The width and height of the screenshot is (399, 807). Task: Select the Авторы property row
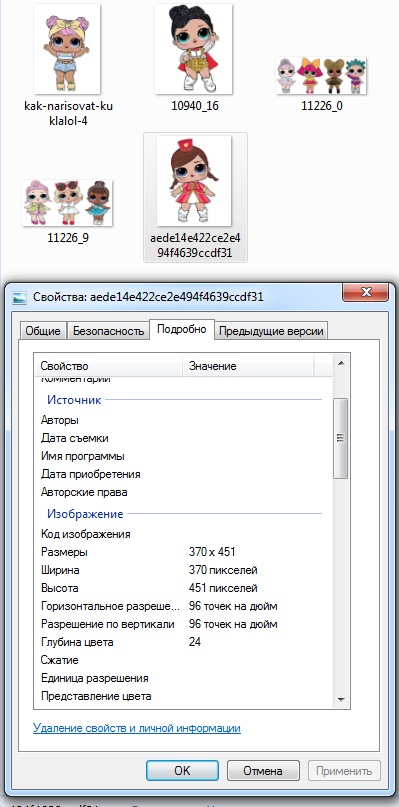183,420
